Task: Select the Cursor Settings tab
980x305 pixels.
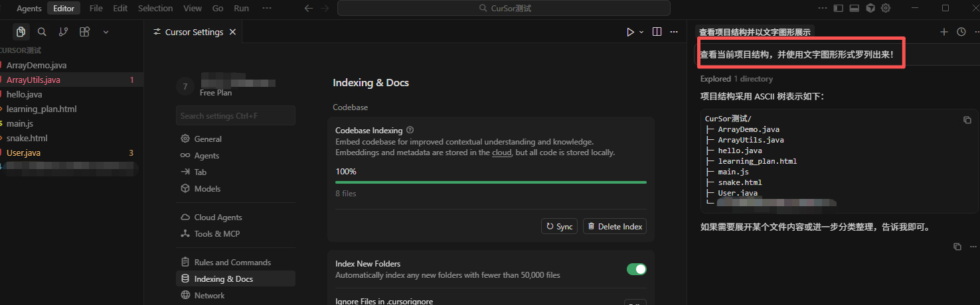Action: point(194,32)
